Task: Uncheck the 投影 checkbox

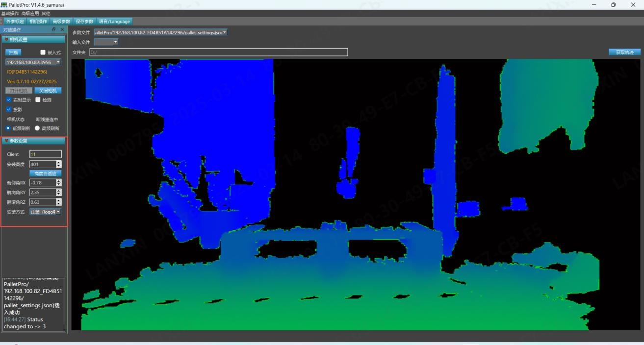Action: 9,109
